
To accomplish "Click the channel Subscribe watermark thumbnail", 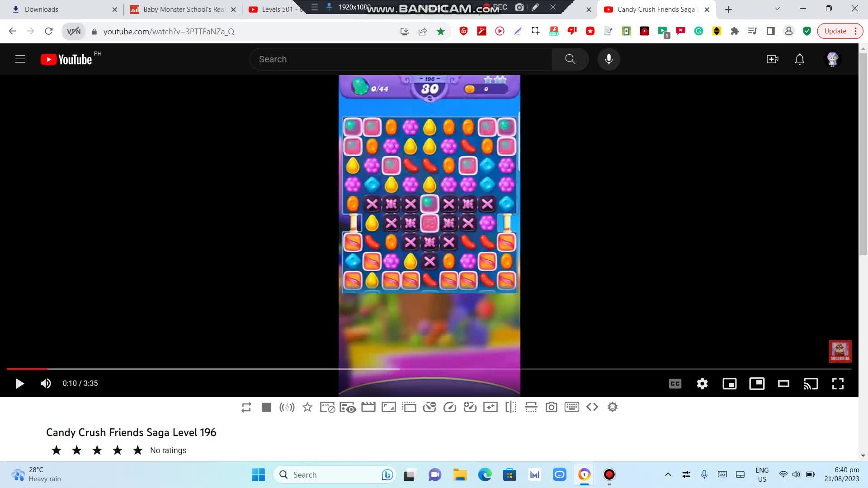I will pos(840,351).
